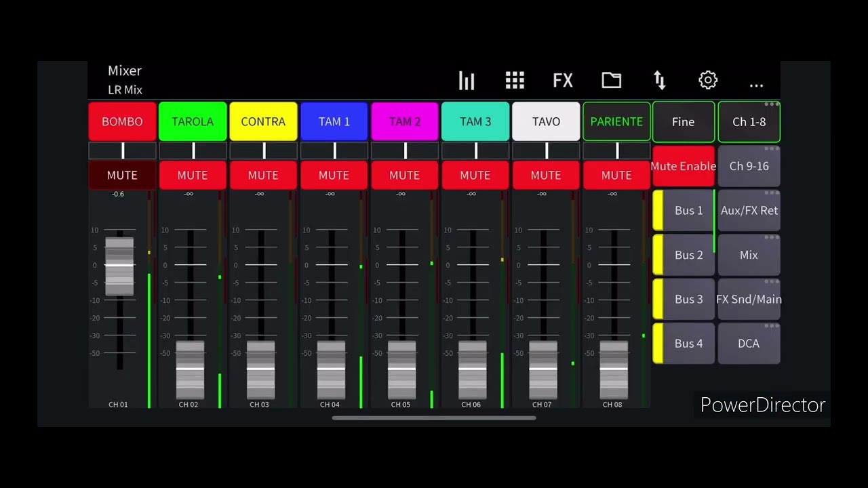Select the BOMBO channel label
The height and width of the screenshot is (488, 868).
point(122,121)
